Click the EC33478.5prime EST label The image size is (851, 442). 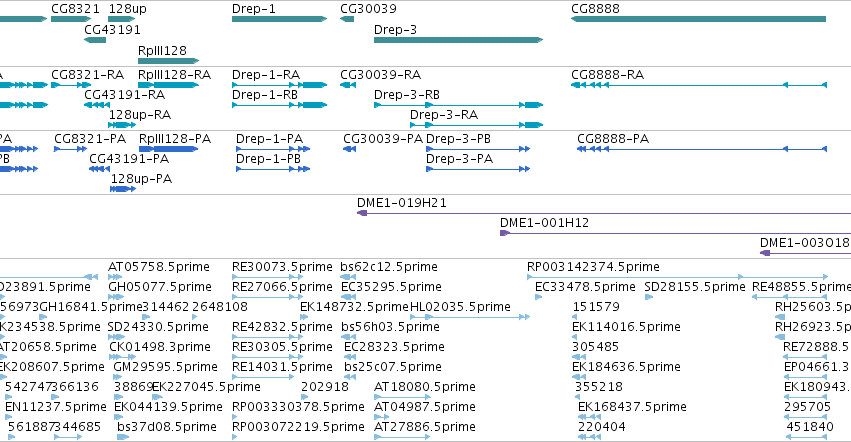click(585, 287)
